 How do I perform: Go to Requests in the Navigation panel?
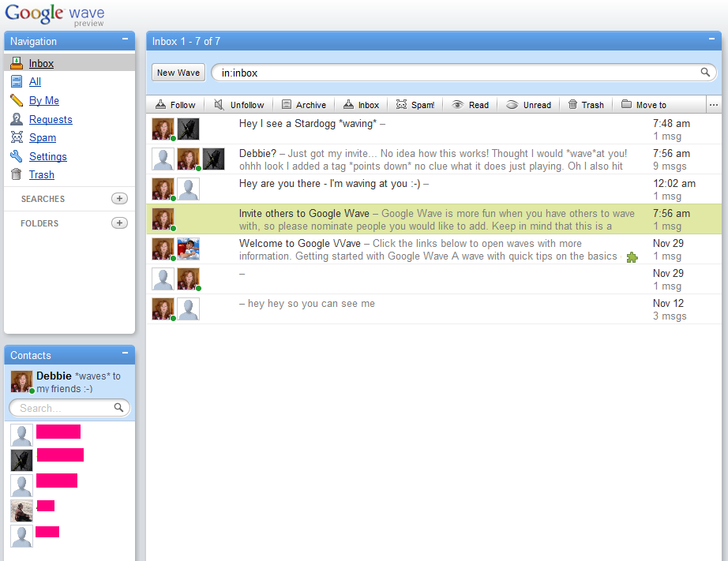(51, 119)
